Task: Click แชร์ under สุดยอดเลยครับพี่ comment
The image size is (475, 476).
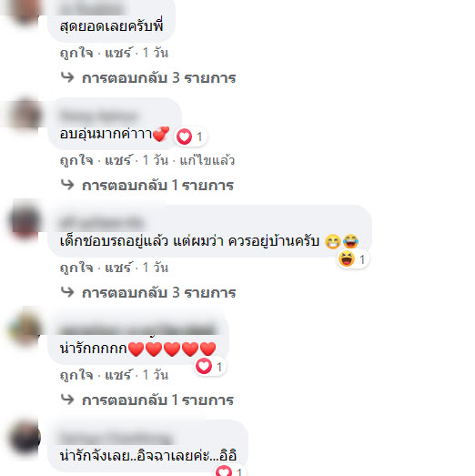Action: [x=118, y=53]
